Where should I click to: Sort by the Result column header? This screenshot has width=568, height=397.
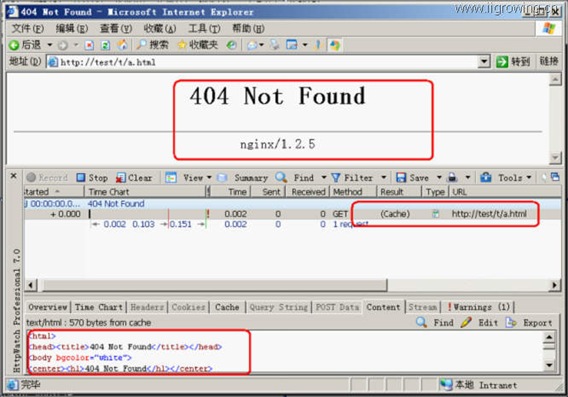click(399, 192)
